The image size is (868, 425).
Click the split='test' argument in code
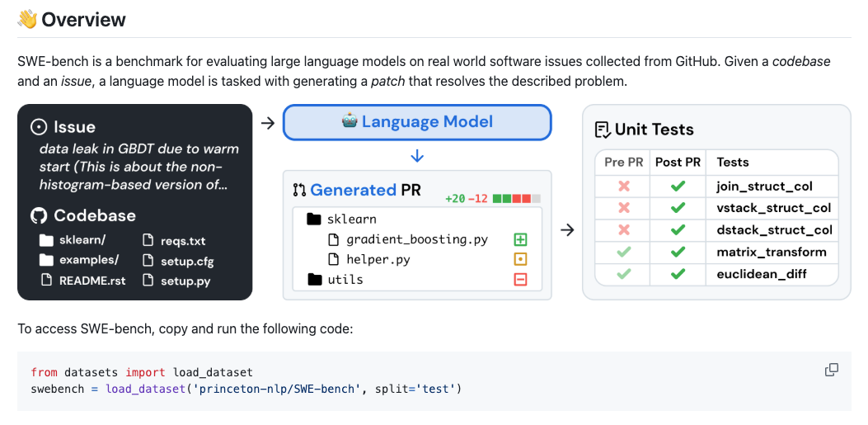pyautogui.click(x=415, y=389)
